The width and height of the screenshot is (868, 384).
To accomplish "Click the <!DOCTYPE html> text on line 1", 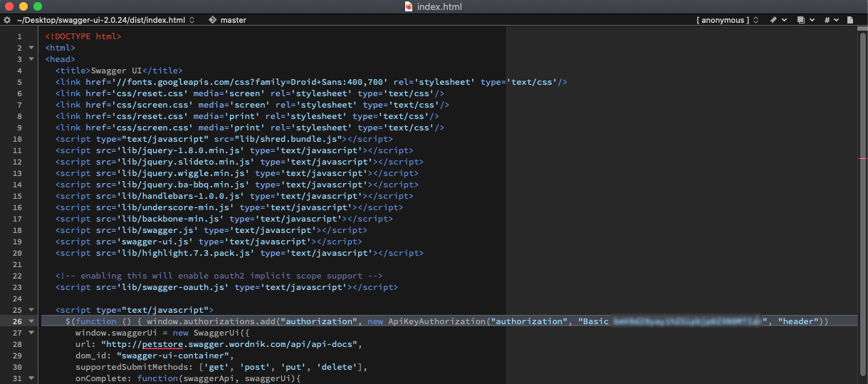I will (83, 36).
